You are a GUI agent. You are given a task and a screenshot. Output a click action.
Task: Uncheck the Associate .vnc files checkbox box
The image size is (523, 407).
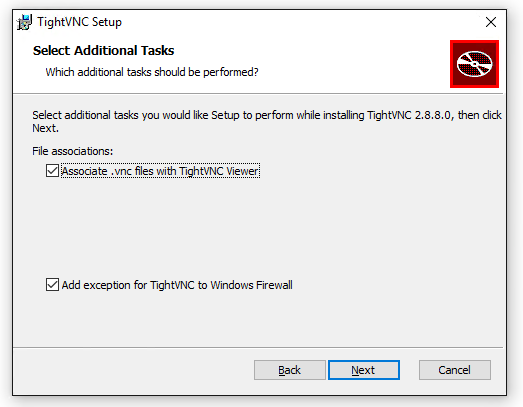point(52,170)
